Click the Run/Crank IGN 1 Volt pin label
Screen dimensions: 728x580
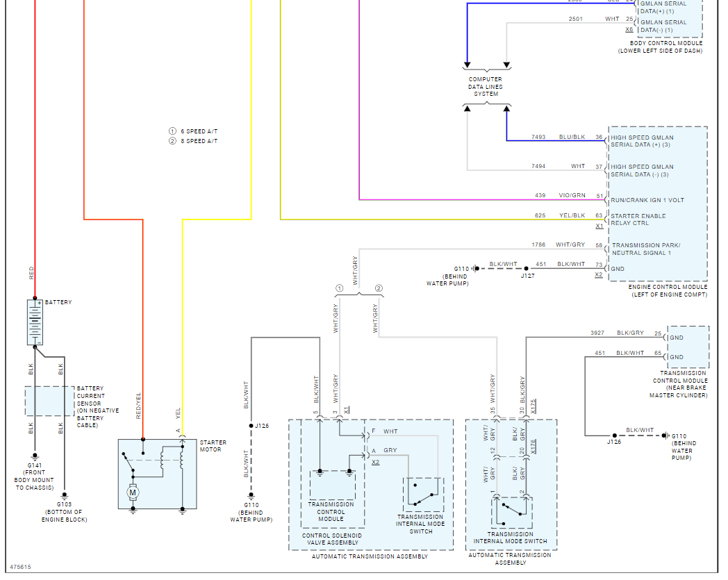647,200
